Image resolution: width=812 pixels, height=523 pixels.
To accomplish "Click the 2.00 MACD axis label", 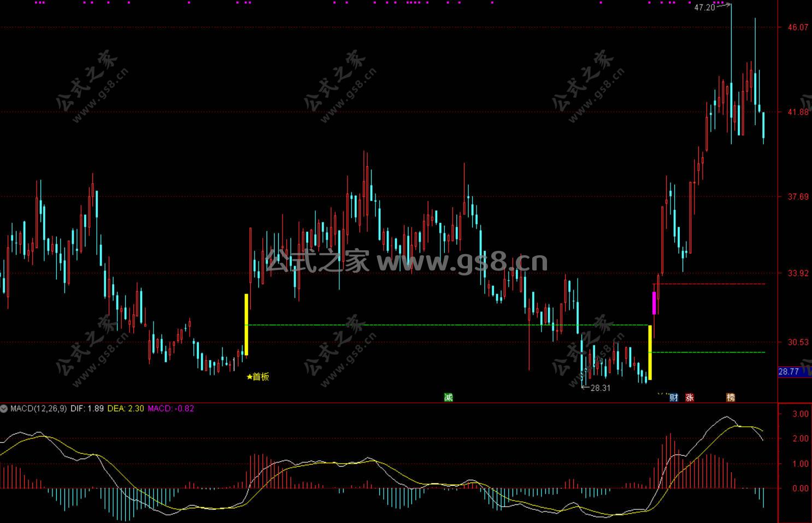I will coord(801,439).
